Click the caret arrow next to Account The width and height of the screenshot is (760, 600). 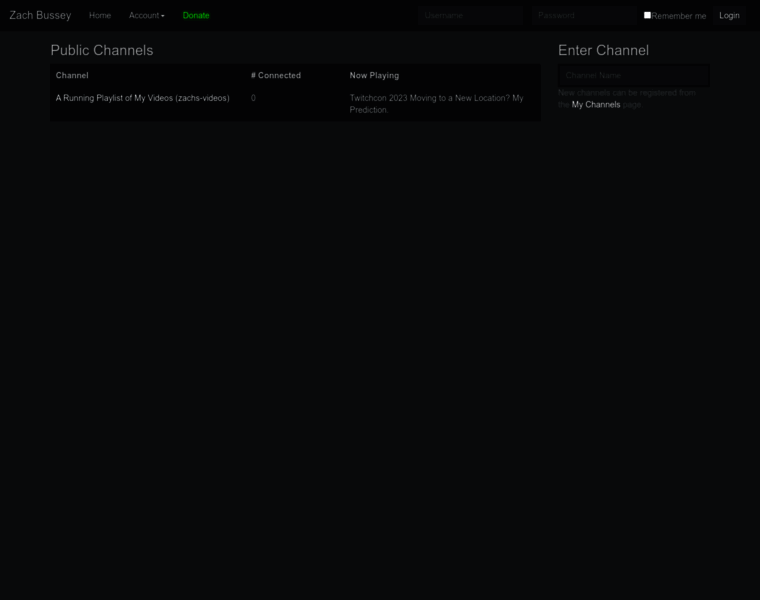pyautogui.click(x=163, y=16)
